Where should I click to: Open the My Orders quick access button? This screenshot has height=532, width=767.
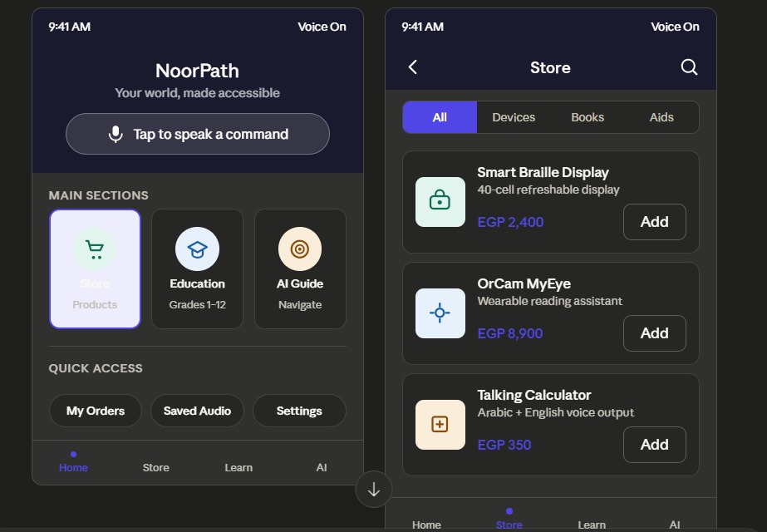click(x=96, y=411)
